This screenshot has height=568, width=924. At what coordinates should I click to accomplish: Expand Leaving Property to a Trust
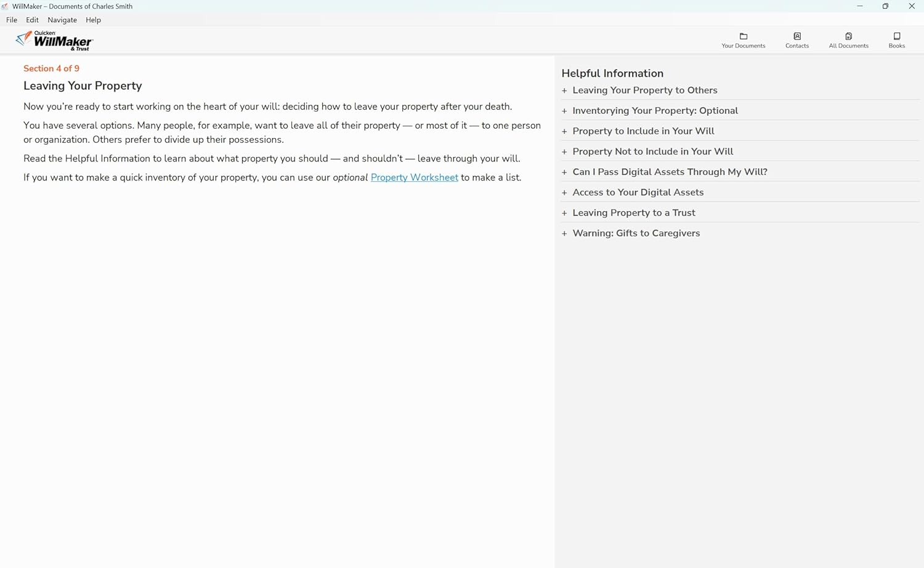[634, 212]
